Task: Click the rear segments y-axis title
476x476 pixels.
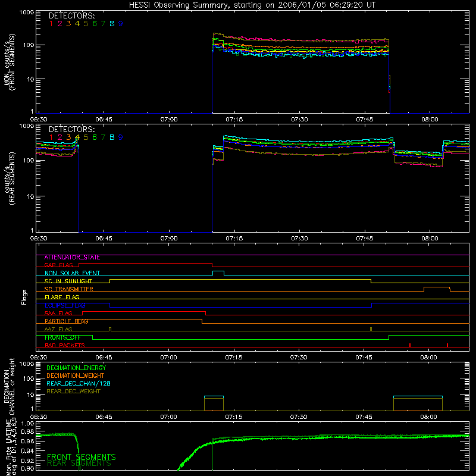Action: pos(10,179)
